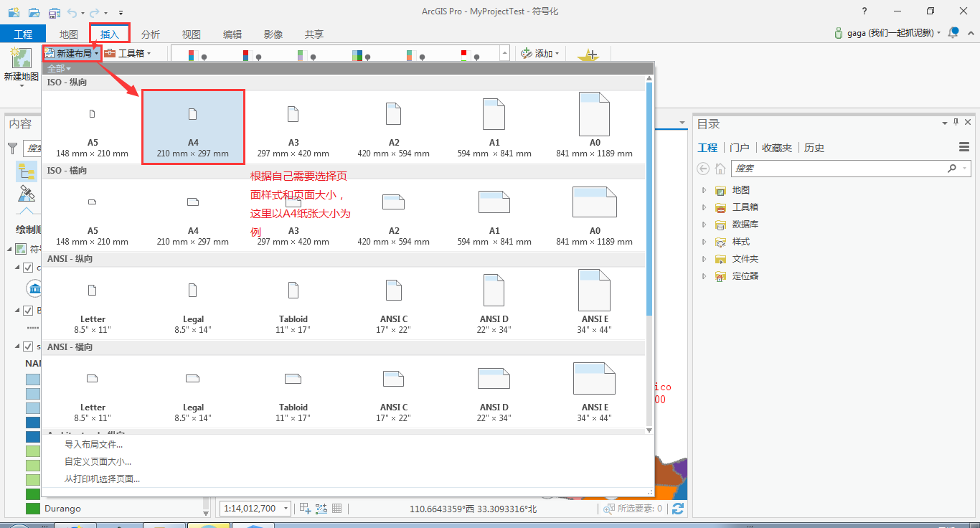Select the A3 portrait ISO page size

293,127
